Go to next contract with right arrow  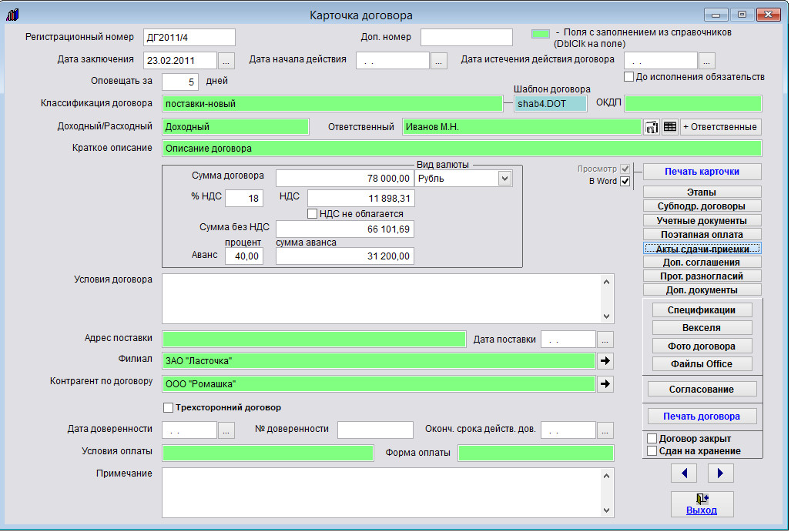720,472
